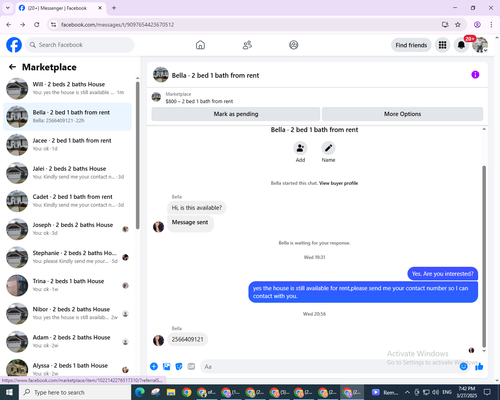Click the conversation scrollbar thumb
Viewport: 500px width, 400px height.
point(484,257)
